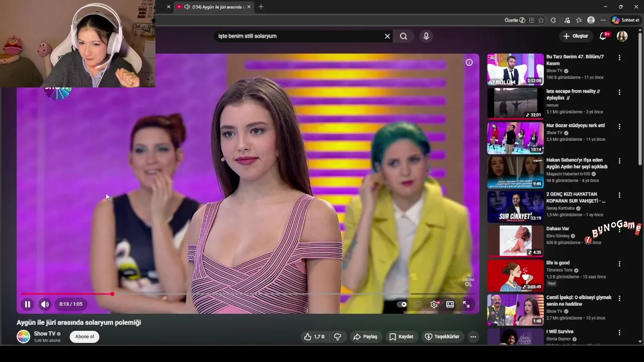Mute the tab via its audio icon
This screenshot has height=362, width=644.
[x=187, y=7]
